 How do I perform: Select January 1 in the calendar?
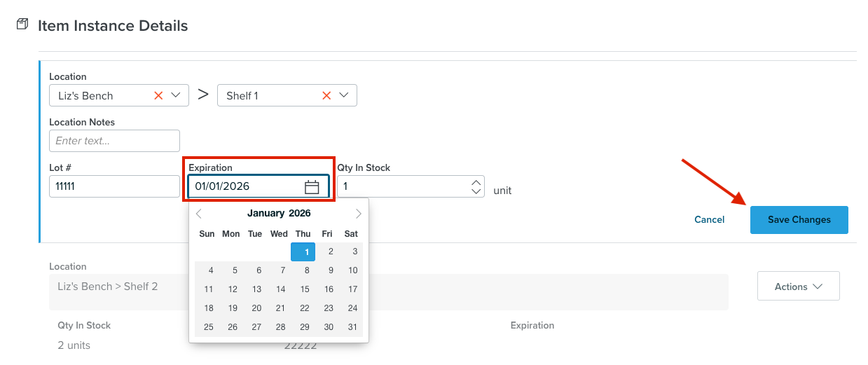coord(303,252)
